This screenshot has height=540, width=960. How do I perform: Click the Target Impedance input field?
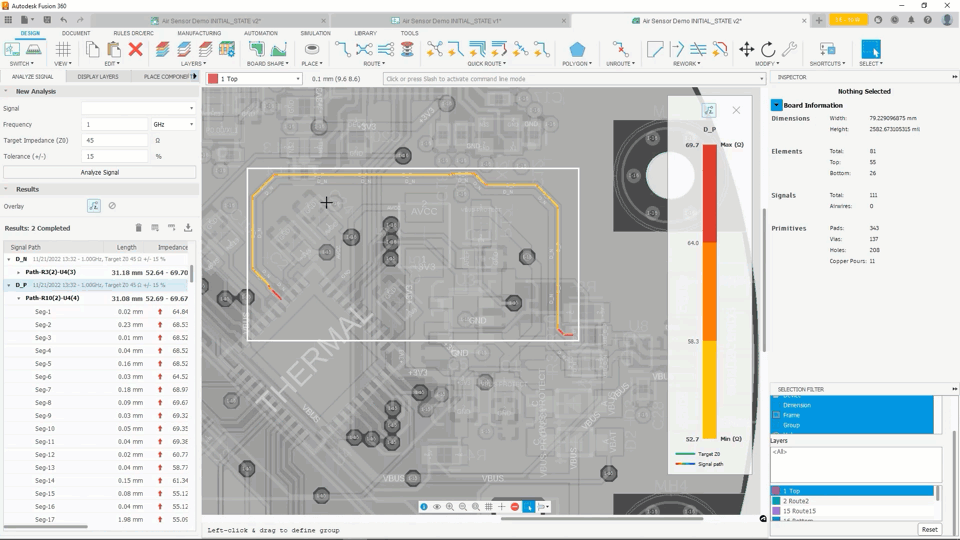tap(115, 140)
